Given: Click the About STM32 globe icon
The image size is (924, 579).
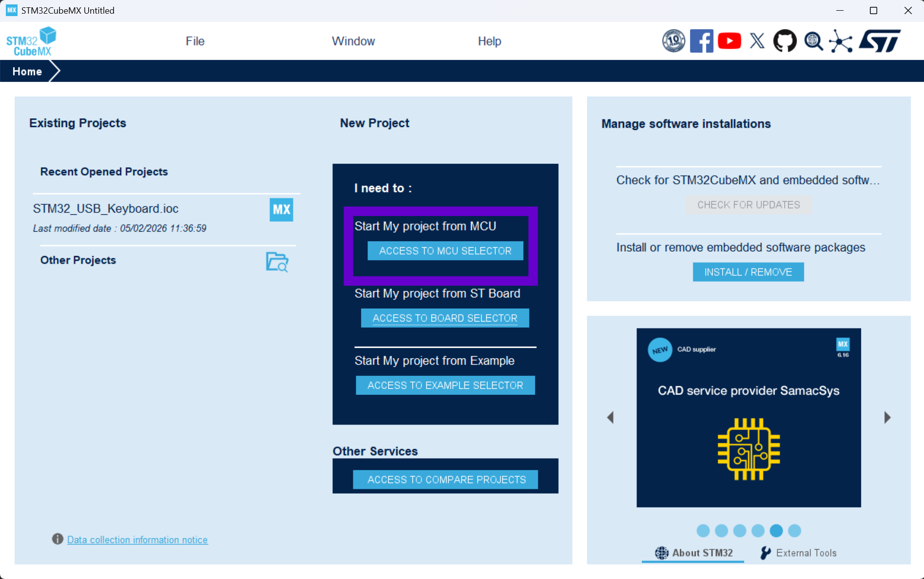Looking at the screenshot, I should pos(662,553).
